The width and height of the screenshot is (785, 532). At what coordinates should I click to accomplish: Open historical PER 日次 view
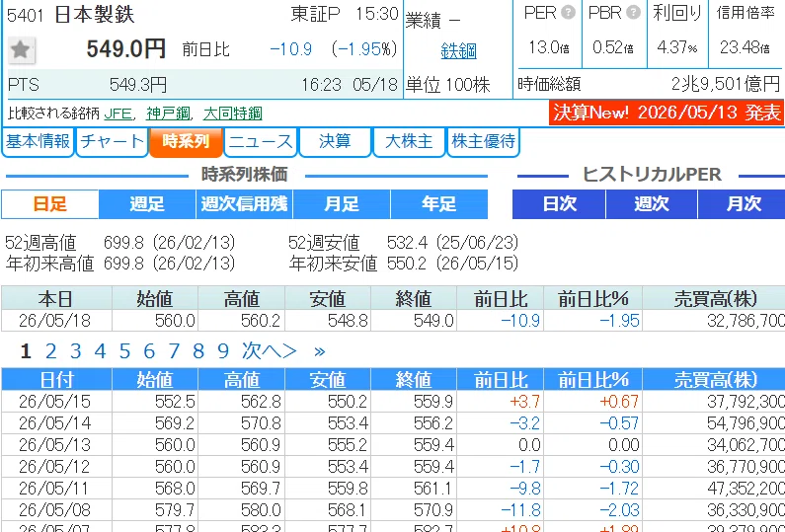(x=559, y=204)
